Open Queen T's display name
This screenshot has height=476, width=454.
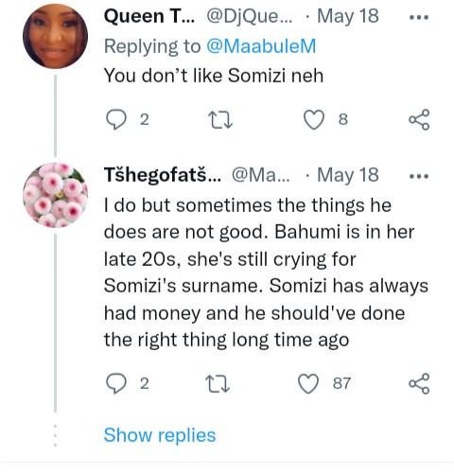pyautogui.click(x=149, y=16)
